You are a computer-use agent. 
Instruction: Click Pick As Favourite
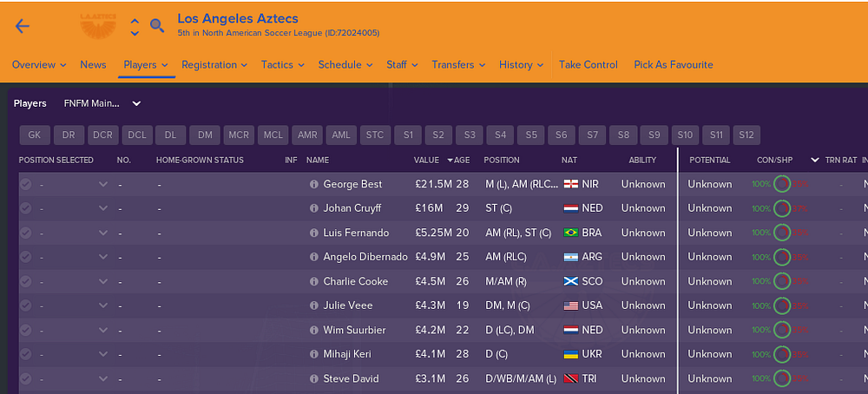click(674, 64)
